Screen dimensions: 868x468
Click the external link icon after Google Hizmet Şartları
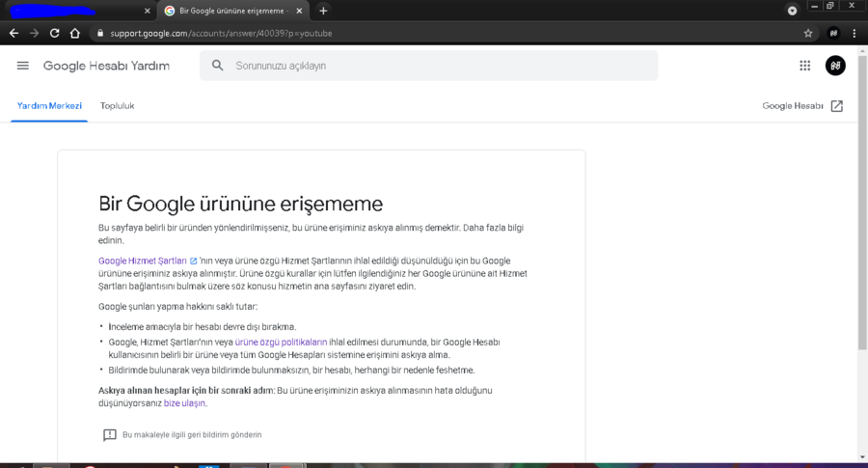pyautogui.click(x=193, y=261)
